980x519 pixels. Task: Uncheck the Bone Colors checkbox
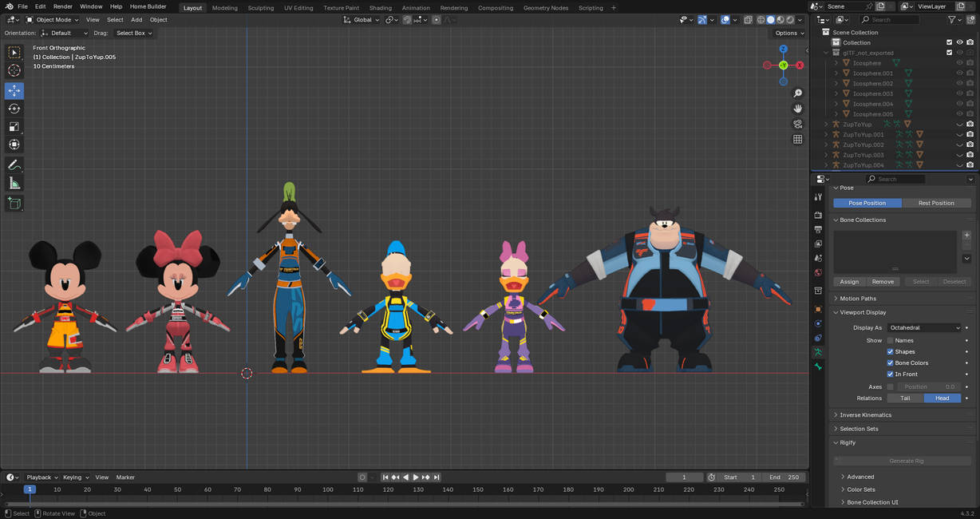point(891,363)
